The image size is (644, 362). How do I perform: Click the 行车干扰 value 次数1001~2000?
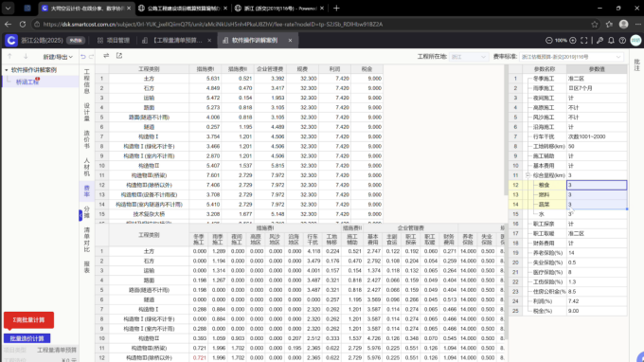pos(597,136)
